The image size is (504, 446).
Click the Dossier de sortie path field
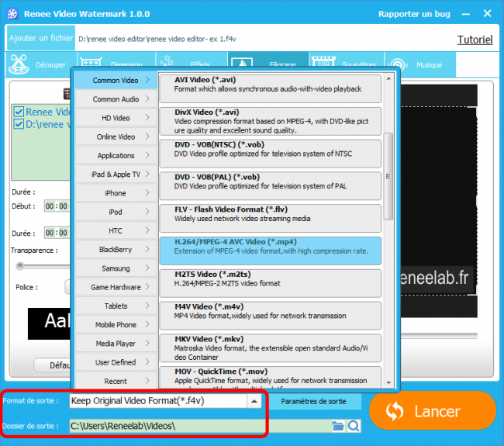[199, 426]
